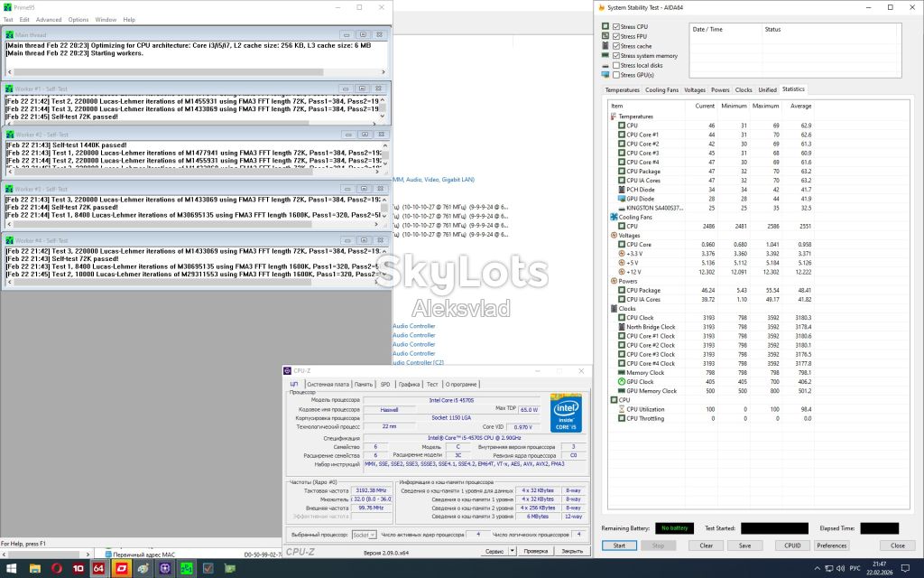Click the CPU chip icon beside Stress CPU
924x578 pixels.
[x=605, y=26]
